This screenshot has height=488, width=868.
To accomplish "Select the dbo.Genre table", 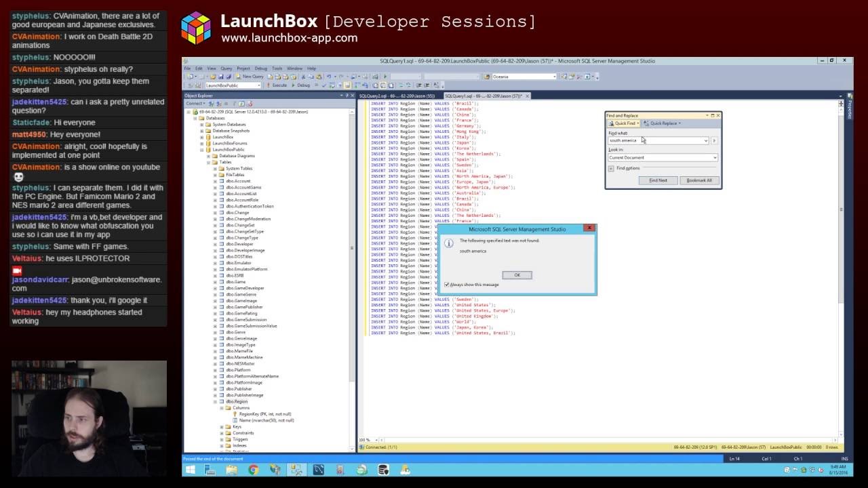I will point(236,332).
